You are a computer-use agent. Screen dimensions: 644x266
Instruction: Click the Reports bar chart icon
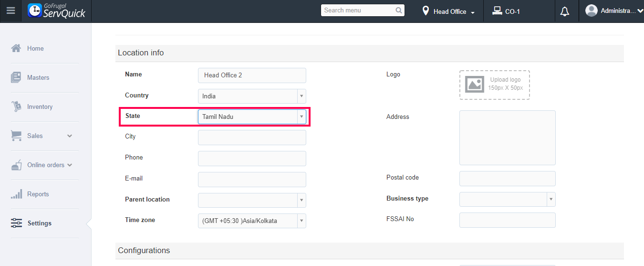click(16, 194)
